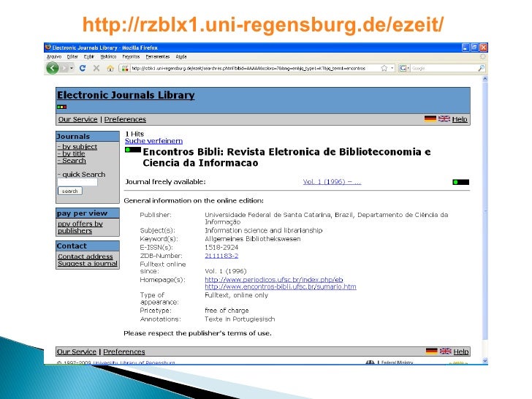This screenshot has height=399, width=532.
Task: Open Our Service link in footer bar
Action: tap(76, 351)
